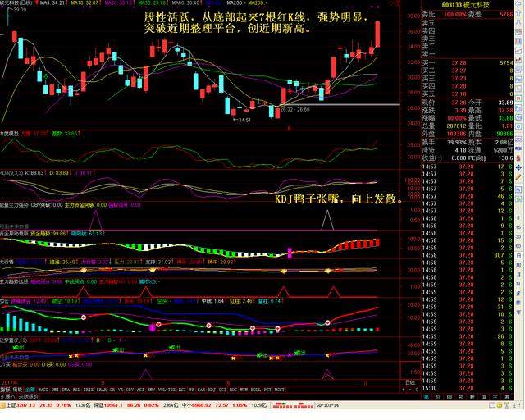Click the 603133 stock name header
Screen dimensions: 525x420
point(465,6)
